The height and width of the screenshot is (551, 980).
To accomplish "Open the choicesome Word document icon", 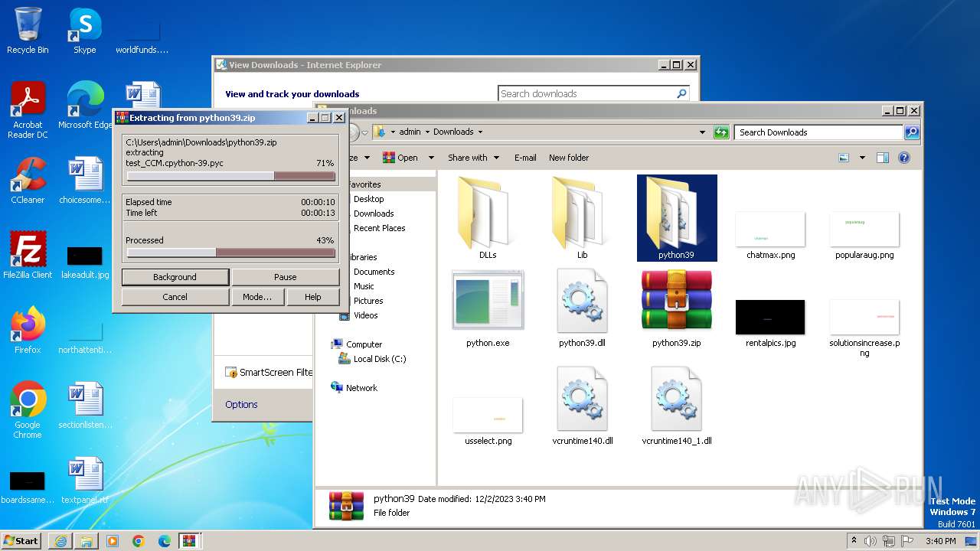I will point(85,181).
